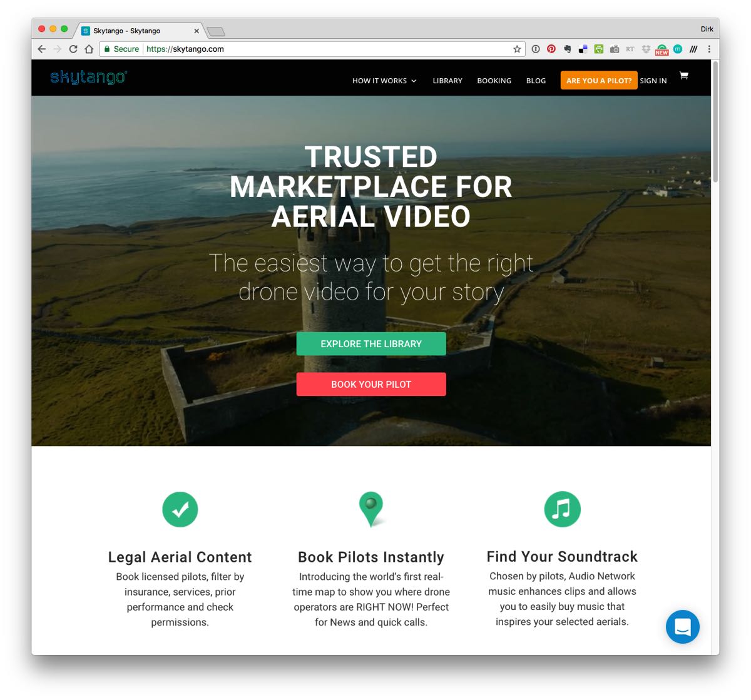Click the Trusted Marketplace for Aerial Video headline
Image resolution: width=751 pixels, height=700 pixels.
(x=371, y=186)
